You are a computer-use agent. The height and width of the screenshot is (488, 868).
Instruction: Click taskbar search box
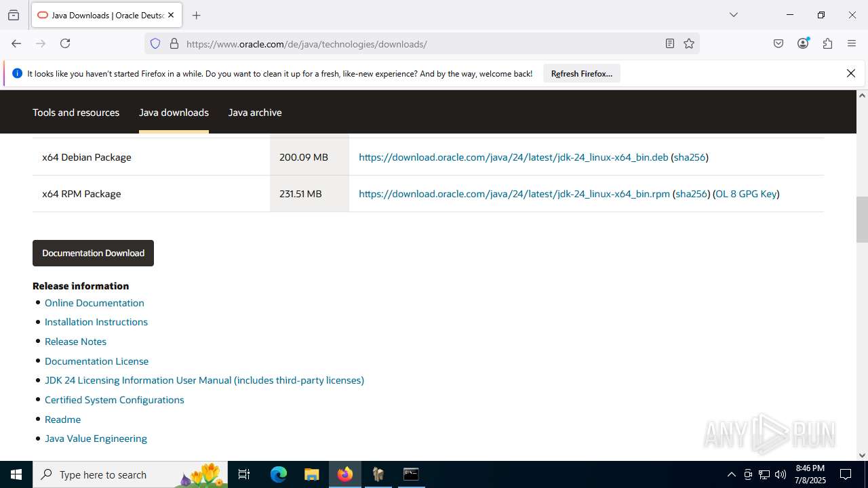point(130,474)
